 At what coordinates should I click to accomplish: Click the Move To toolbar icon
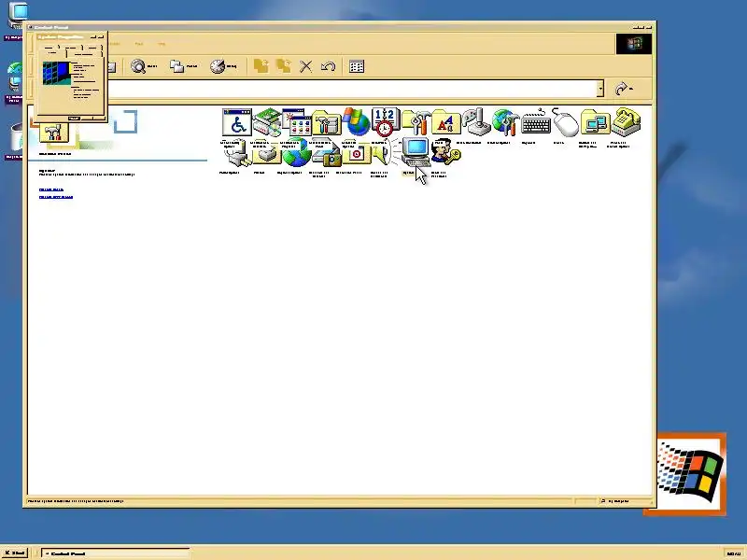point(261,66)
